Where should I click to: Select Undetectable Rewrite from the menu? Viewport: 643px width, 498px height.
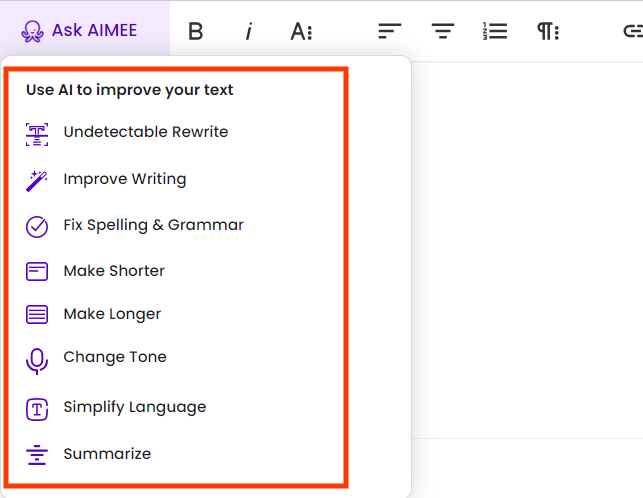click(x=145, y=132)
